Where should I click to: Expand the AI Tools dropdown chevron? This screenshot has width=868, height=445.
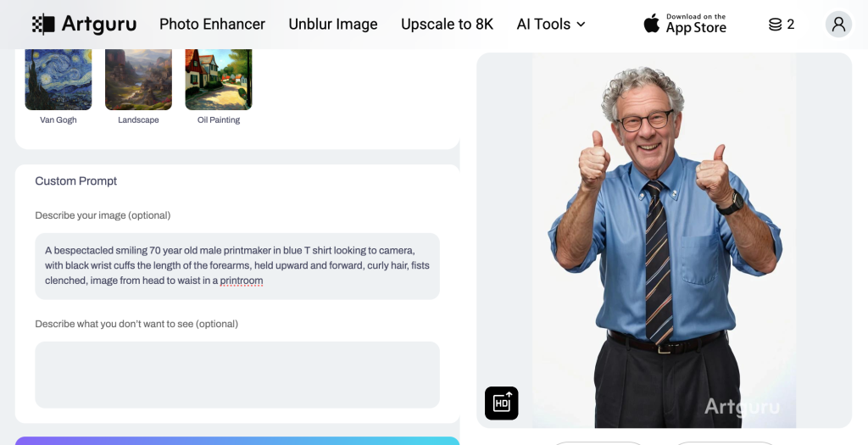581,25
